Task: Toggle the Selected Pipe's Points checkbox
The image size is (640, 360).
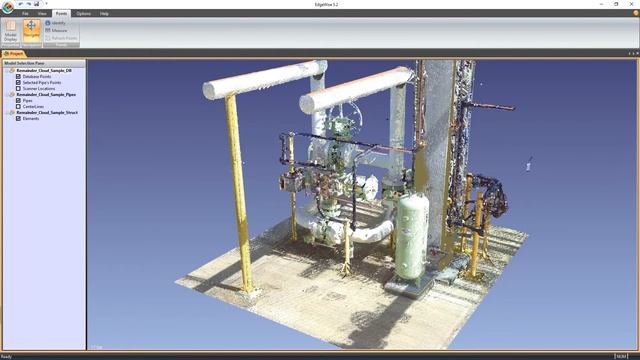Action: tap(18, 82)
